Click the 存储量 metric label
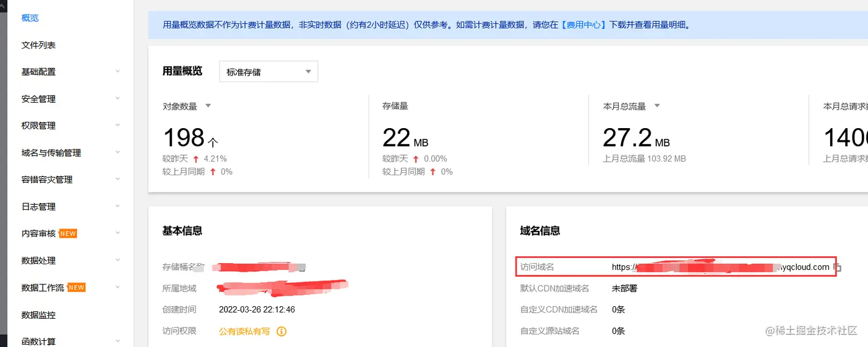Screen dimensions: 868x347 pos(395,106)
